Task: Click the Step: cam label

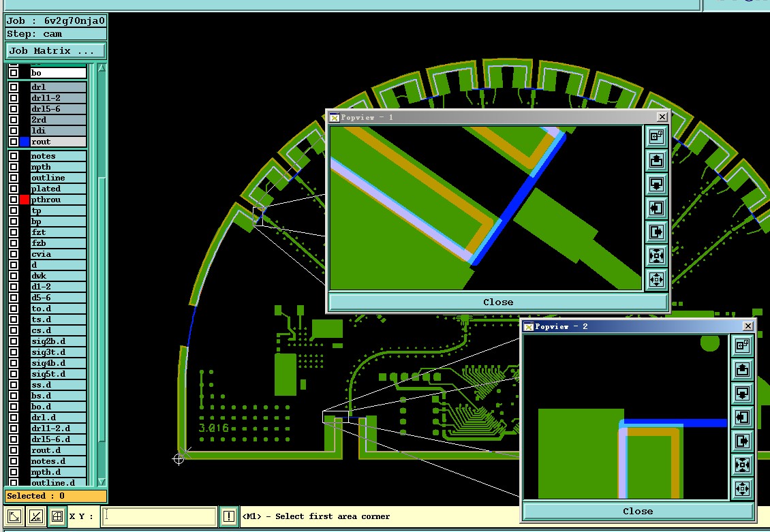Action: coord(55,34)
